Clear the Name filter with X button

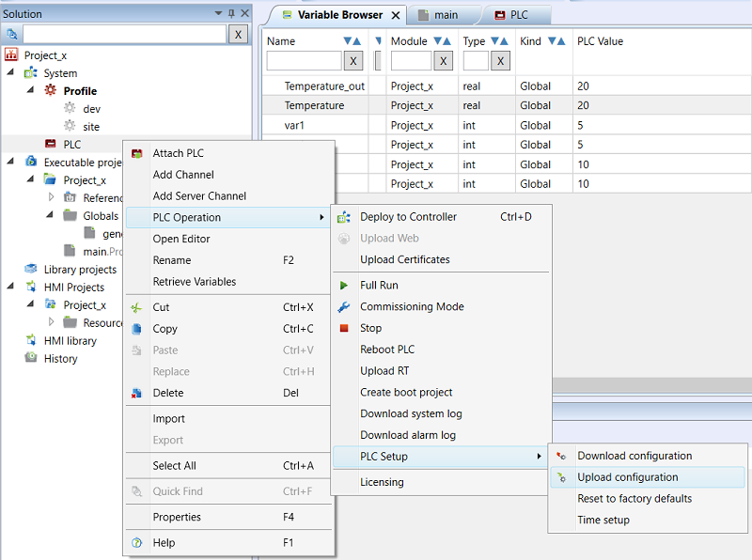click(353, 61)
